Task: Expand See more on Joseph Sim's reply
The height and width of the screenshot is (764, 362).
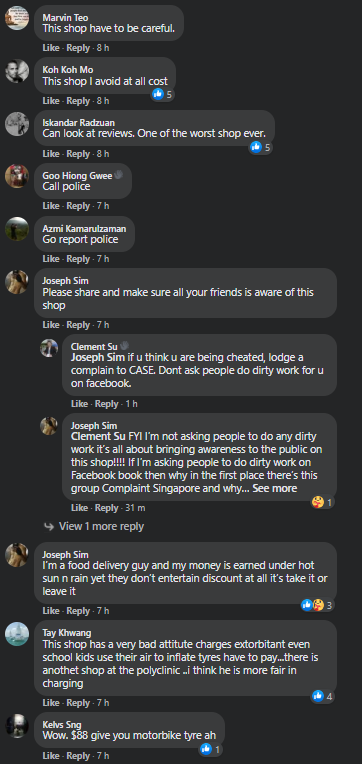Action: click(274, 488)
